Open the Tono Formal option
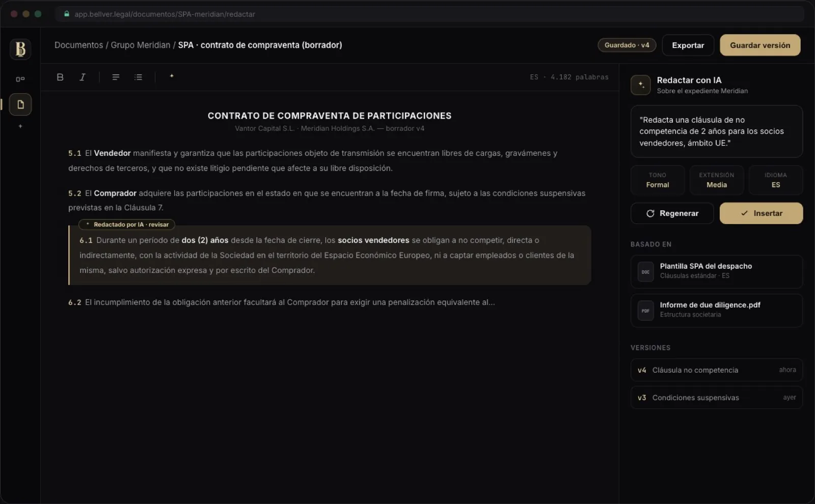This screenshot has height=504, width=815. coord(657,180)
